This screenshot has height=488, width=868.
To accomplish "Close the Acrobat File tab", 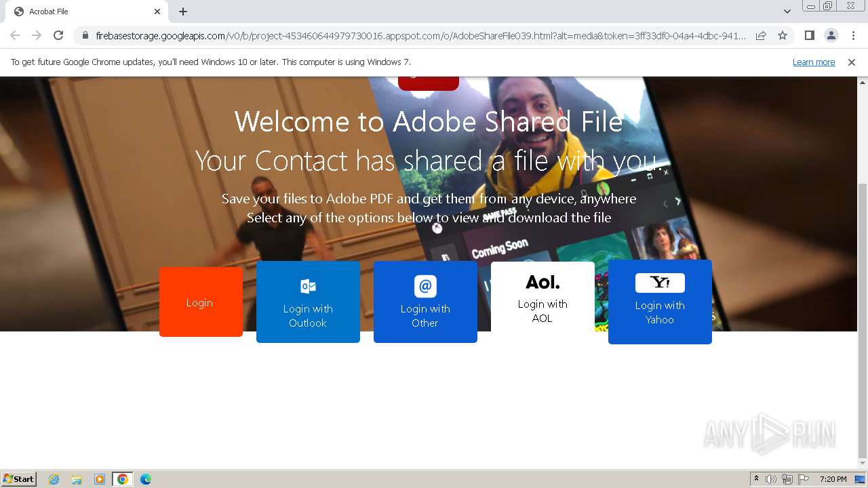I will click(x=157, y=12).
